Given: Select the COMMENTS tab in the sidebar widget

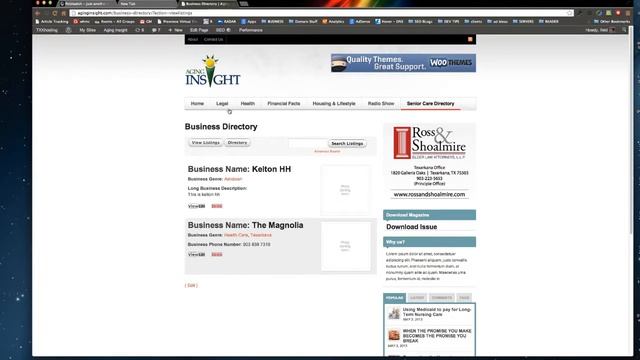Looking at the screenshot, I should coord(442,298).
